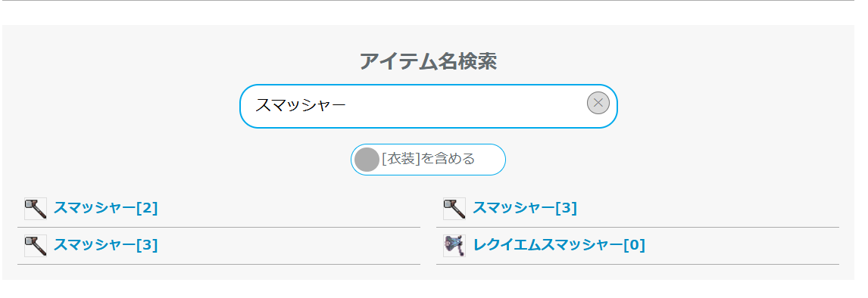868x298 pixels.
Task: Place cursor after スマッシャー text in search box
Action: (x=348, y=106)
